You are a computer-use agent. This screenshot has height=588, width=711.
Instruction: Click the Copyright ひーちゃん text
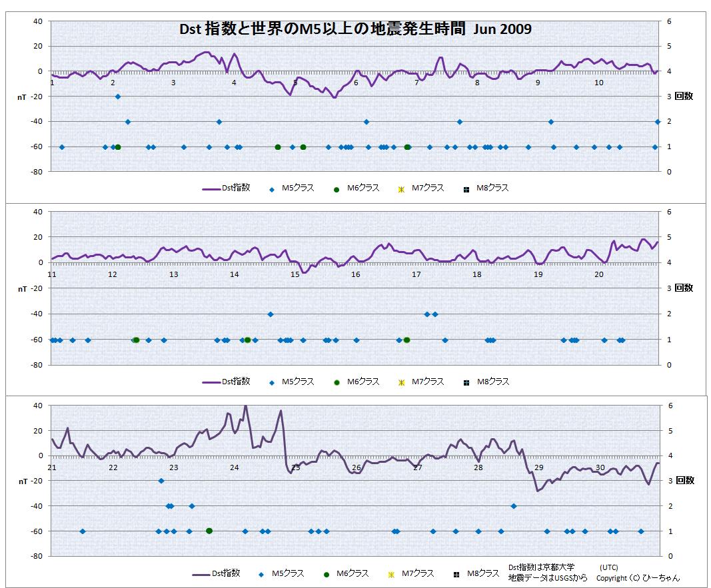click(638, 578)
